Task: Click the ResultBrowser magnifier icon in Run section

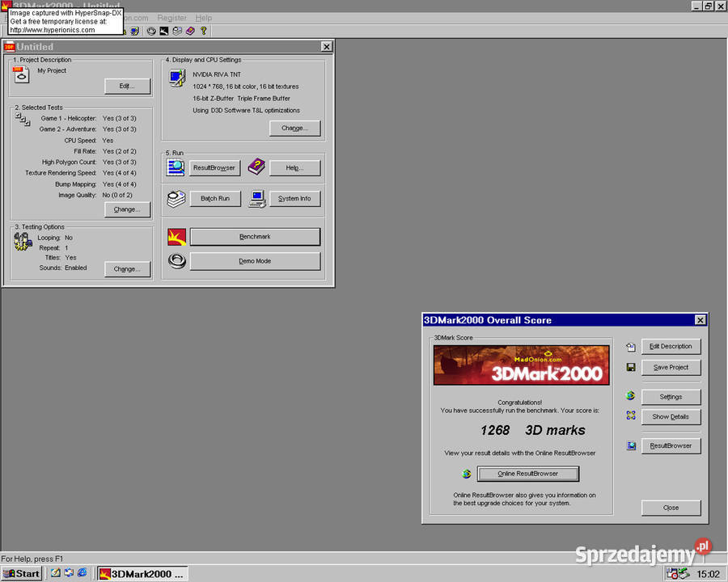Action: point(176,167)
